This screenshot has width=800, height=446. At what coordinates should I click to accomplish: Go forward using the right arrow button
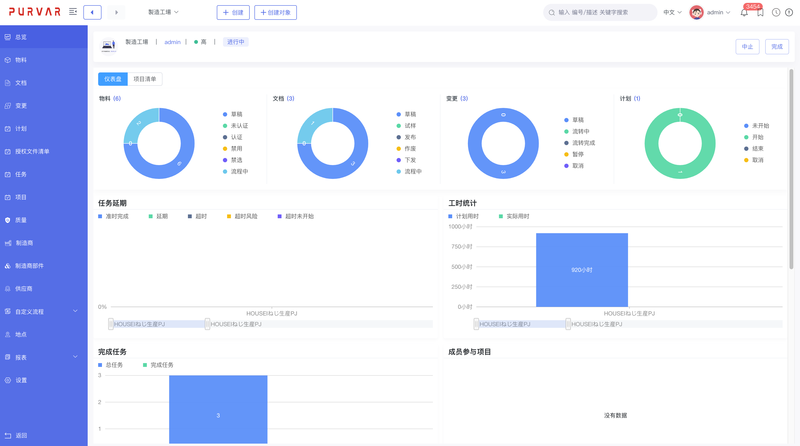click(x=116, y=12)
